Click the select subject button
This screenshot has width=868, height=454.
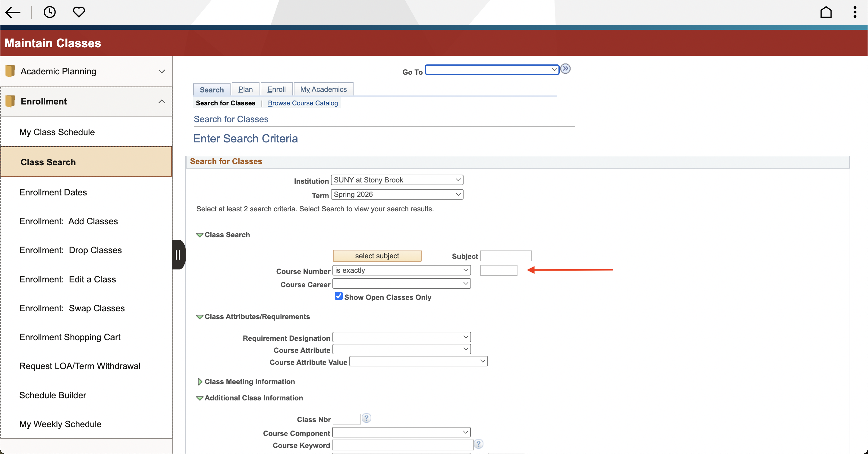377,256
